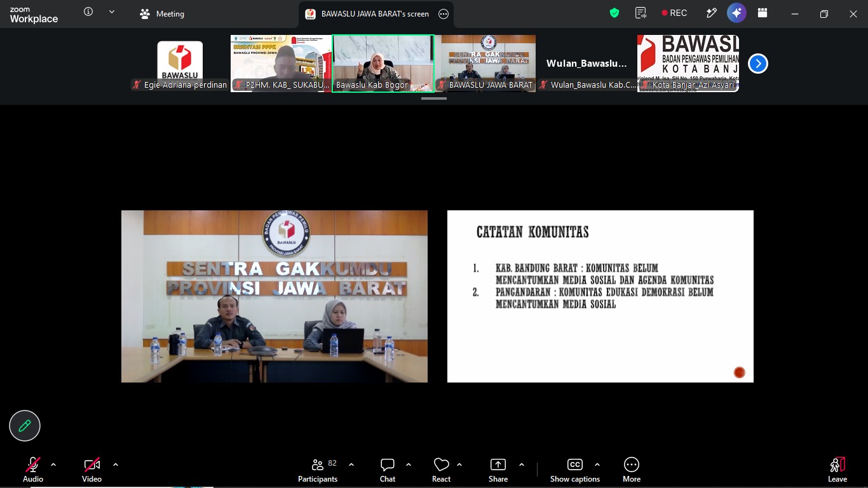Show next participants with the blue arrow
The height and width of the screenshot is (488, 868).
(757, 64)
